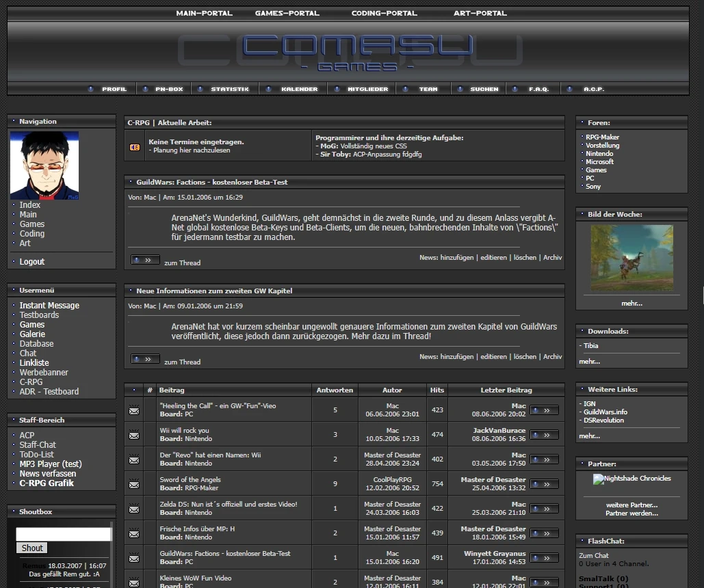Open DSRevolution link

tap(603, 420)
